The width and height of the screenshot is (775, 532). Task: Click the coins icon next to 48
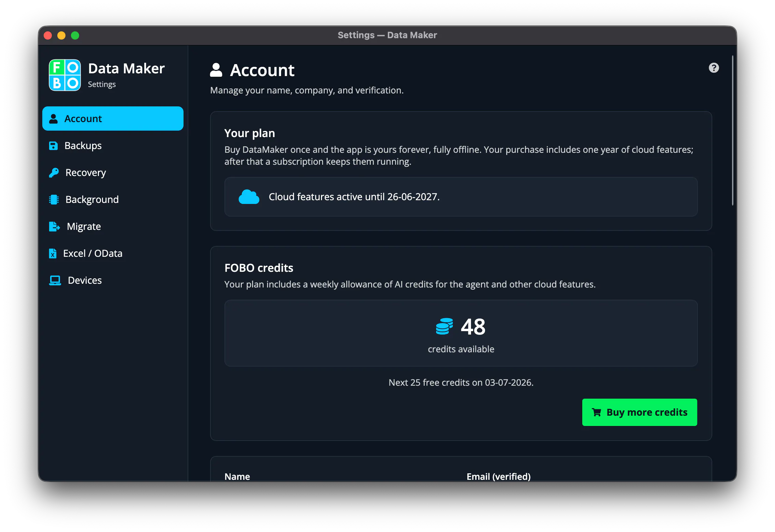[x=444, y=326]
